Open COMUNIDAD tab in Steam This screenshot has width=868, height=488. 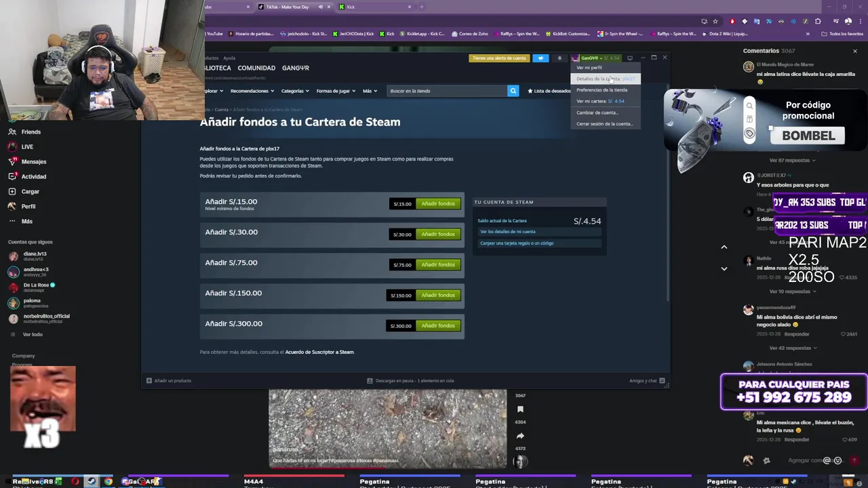pyautogui.click(x=256, y=68)
